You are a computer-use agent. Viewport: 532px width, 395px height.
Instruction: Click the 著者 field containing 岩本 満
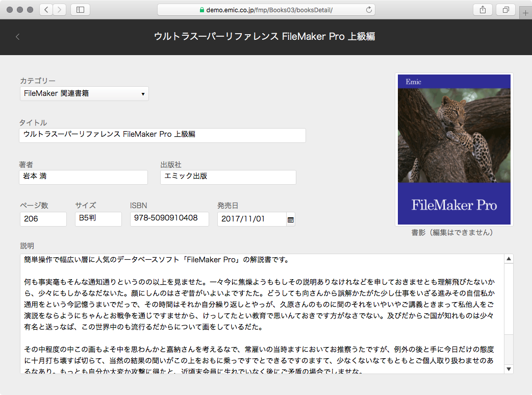pos(83,177)
